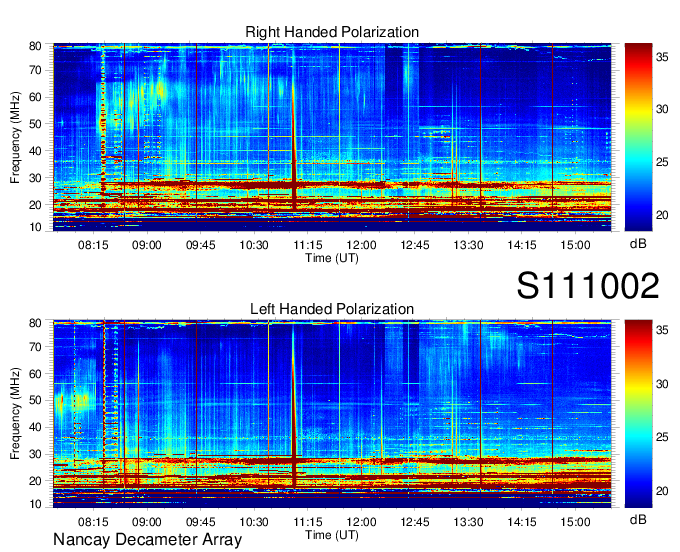The image size is (680, 552).
Task: Click the 80 MHz tick of Right Handed plot
Action: tap(35, 46)
